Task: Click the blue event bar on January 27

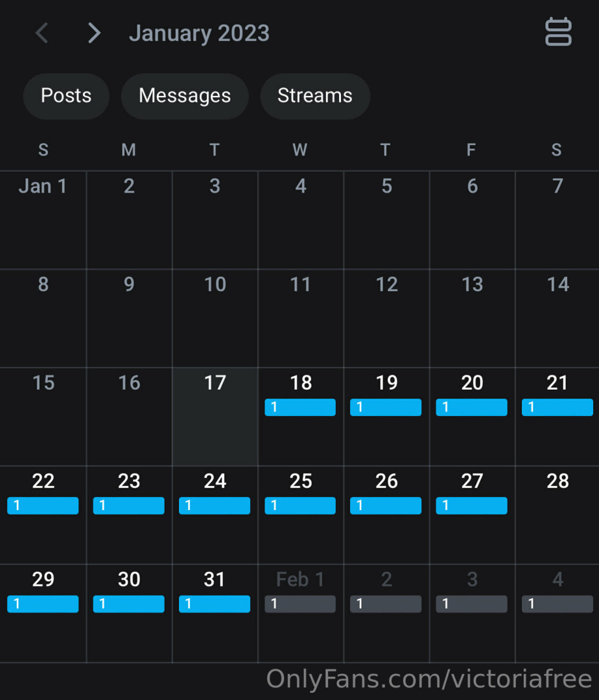Action: point(471,506)
